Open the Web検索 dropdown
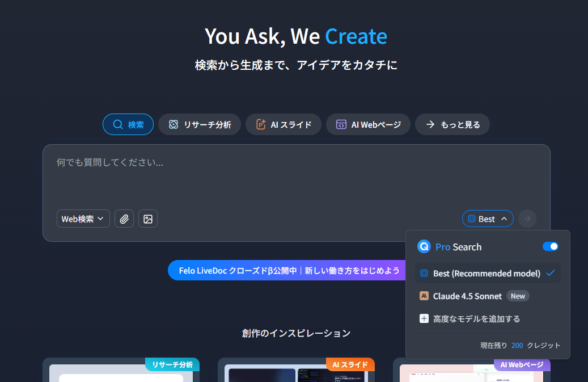 (83, 219)
